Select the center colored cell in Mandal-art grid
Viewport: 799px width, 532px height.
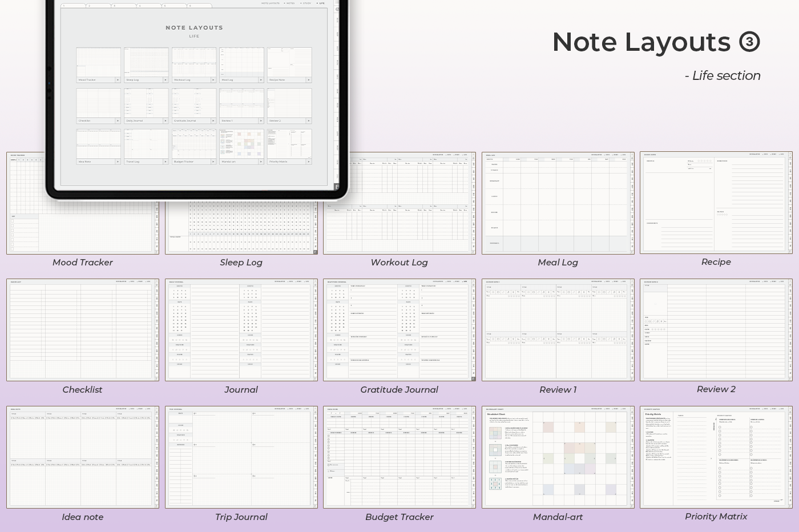579,458
